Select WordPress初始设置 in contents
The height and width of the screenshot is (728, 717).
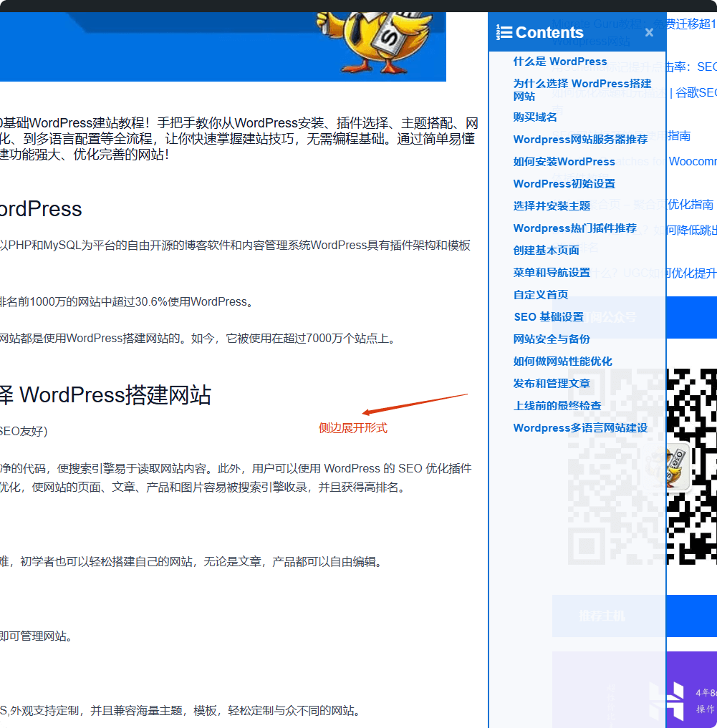tap(564, 184)
